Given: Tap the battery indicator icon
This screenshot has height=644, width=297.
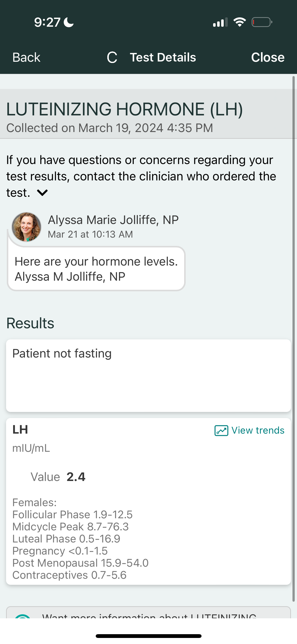Looking at the screenshot, I should 262,22.
